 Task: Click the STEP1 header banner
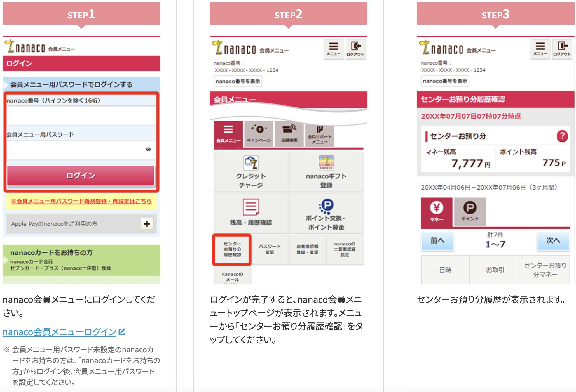[x=81, y=14]
